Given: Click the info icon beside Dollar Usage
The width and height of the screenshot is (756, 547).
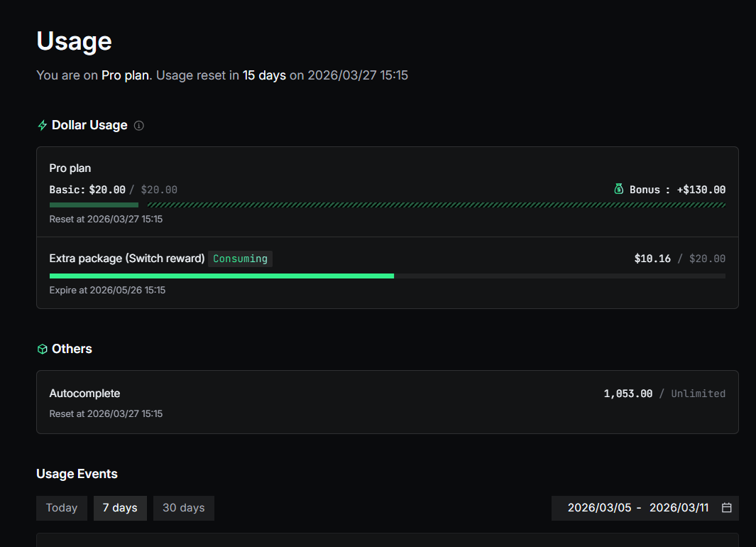Looking at the screenshot, I should (139, 126).
